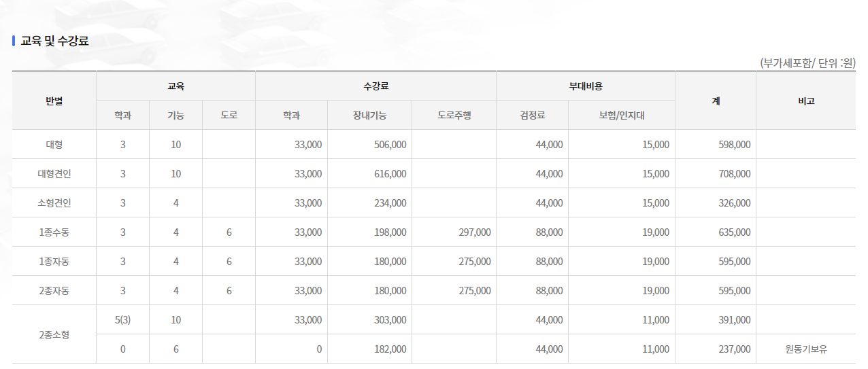Click the 275,000 도로주행 fee for 2종자동

pos(475,291)
